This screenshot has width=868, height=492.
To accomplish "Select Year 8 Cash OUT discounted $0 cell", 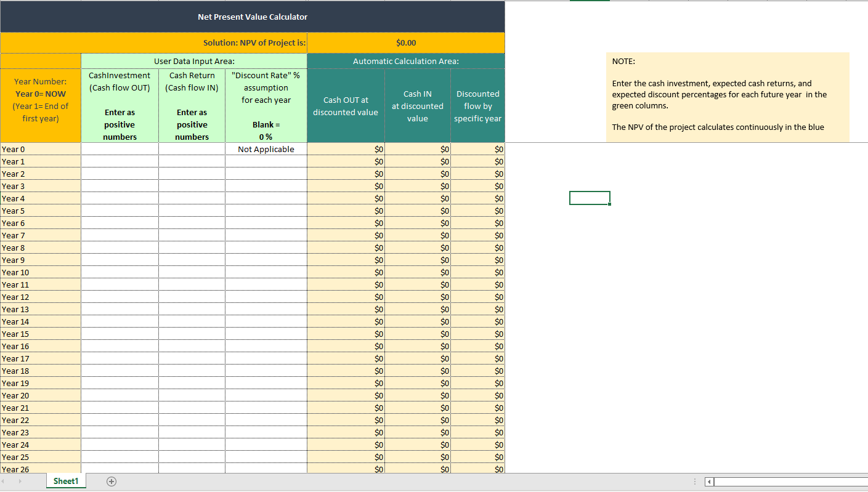I will pyautogui.click(x=346, y=248).
